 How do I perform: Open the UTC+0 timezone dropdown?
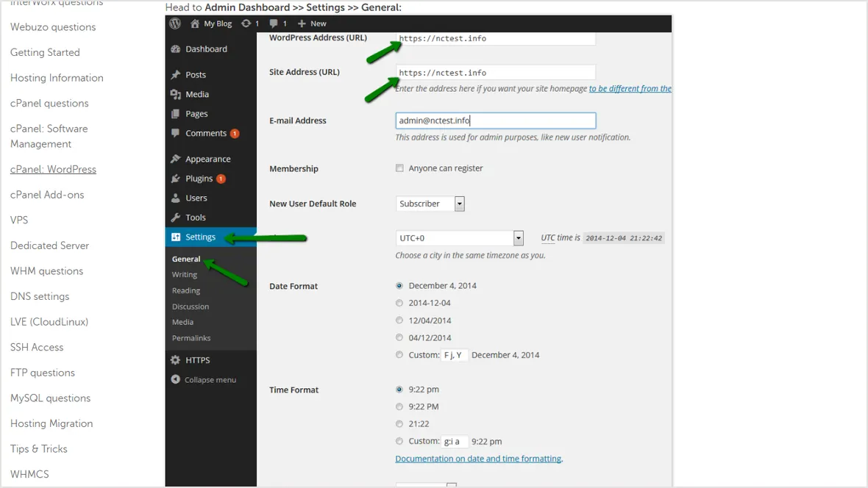(460, 238)
